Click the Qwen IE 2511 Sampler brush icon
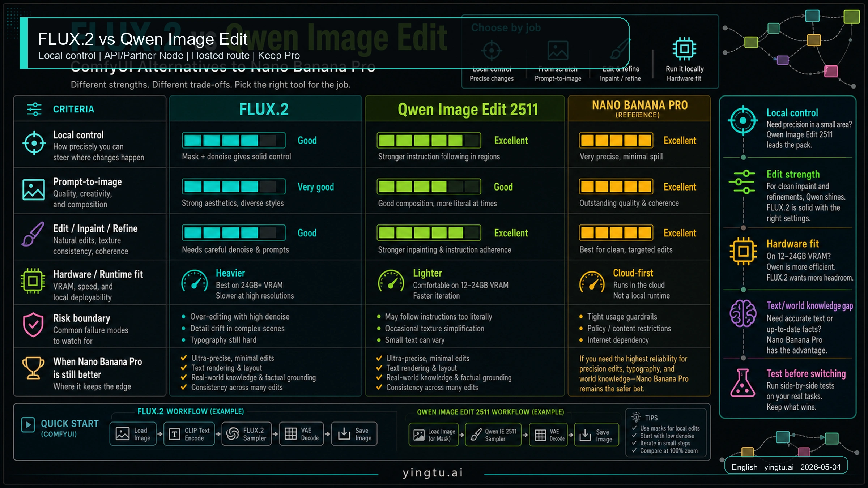 pyautogui.click(x=476, y=435)
